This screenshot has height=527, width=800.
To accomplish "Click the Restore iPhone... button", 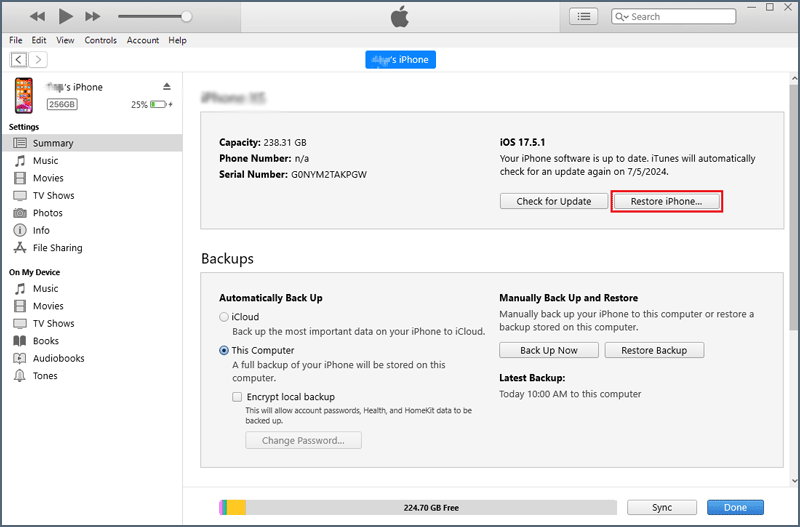I will pos(666,201).
